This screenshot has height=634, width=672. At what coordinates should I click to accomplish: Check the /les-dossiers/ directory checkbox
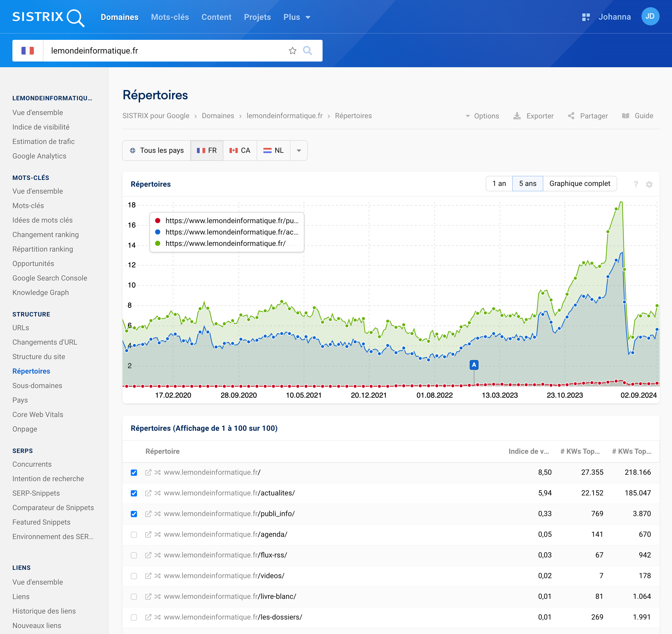click(x=134, y=617)
